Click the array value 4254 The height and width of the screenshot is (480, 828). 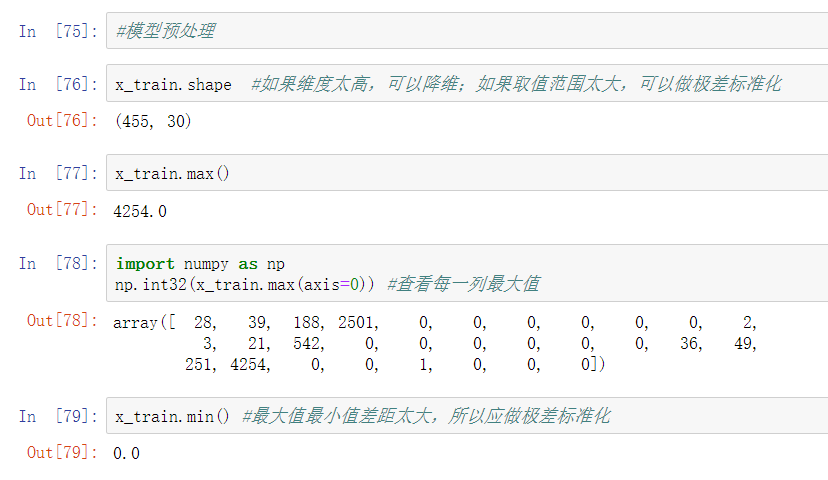point(250,364)
